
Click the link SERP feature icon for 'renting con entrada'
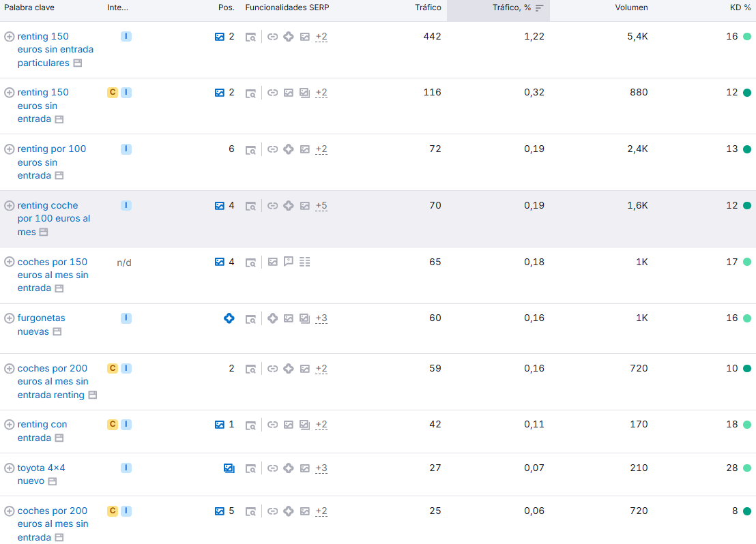click(x=272, y=425)
